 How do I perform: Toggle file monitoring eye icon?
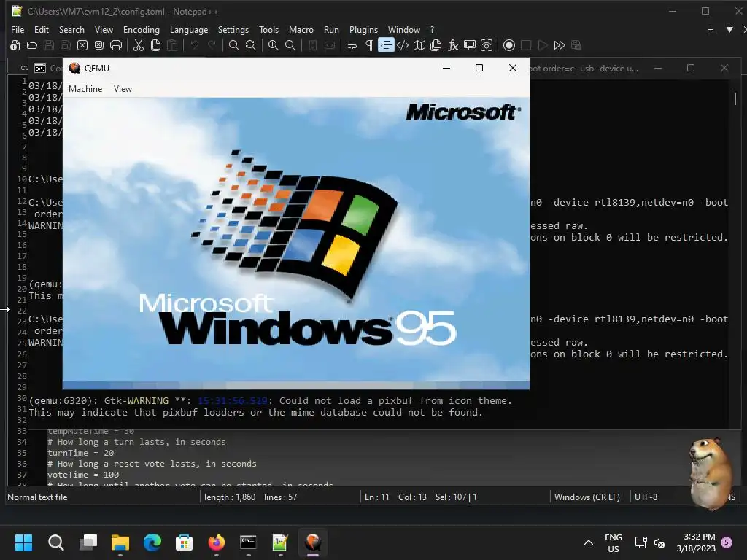click(x=487, y=45)
